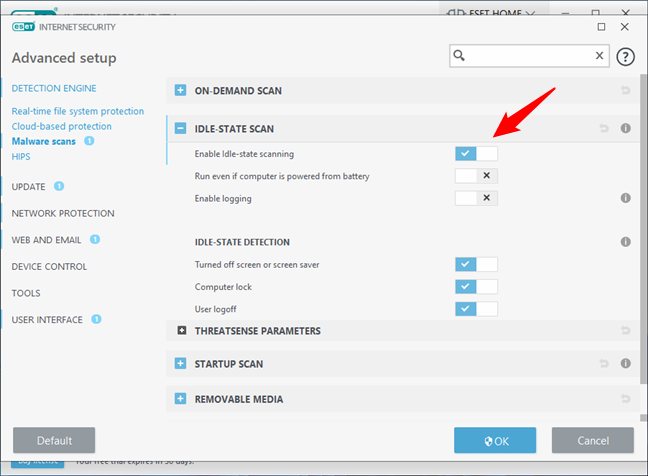The image size is (648, 476).
Task: Revert Startup Scan section settings
Action: 604,363
